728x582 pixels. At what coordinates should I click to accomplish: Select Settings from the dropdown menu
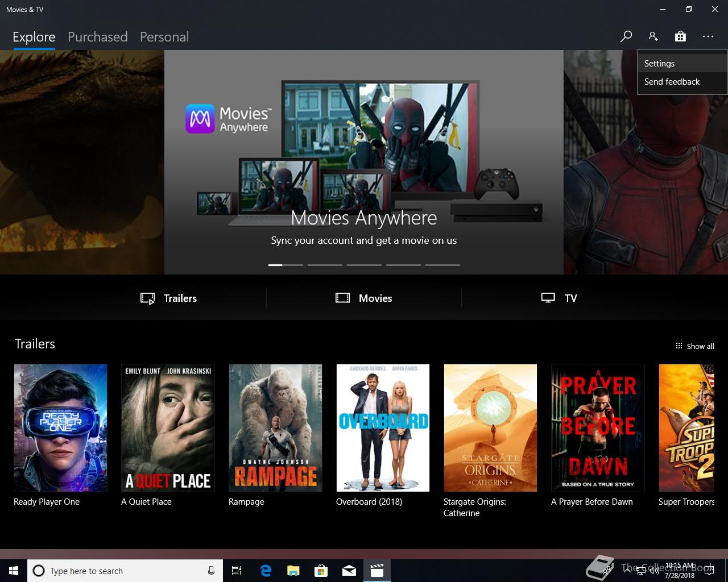point(682,64)
